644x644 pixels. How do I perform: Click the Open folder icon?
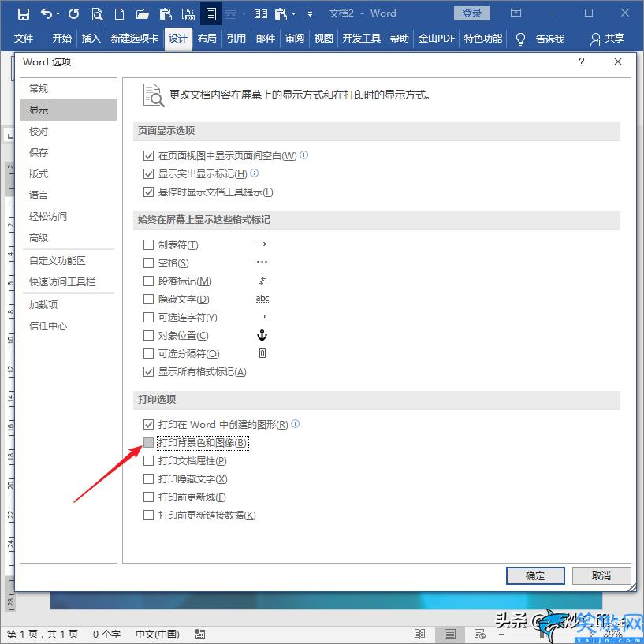pos(142,14)
